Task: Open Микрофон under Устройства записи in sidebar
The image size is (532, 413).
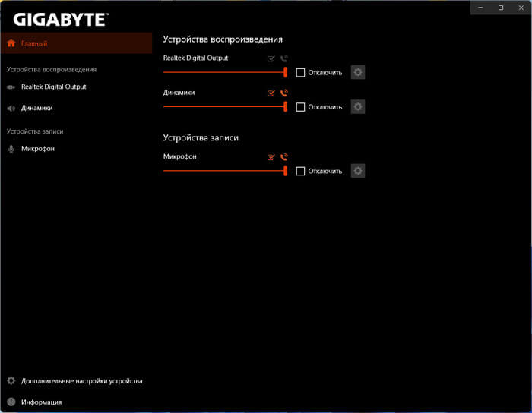Action: 38,149
